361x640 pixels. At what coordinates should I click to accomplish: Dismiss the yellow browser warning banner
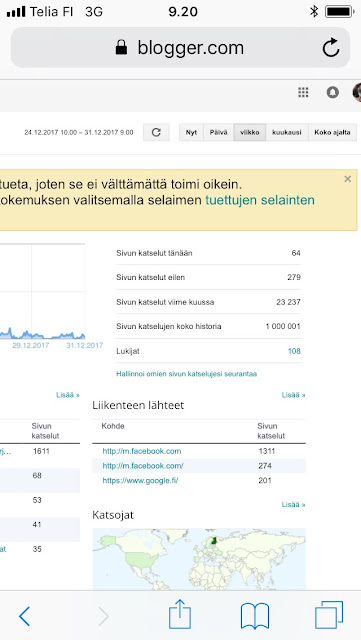point(348,179)
